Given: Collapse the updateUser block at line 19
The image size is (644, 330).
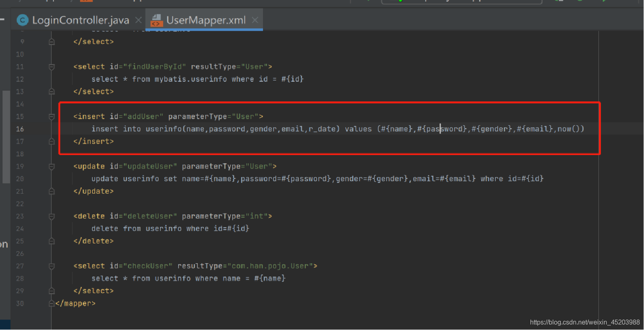Looking at the screenshot, I should (x=52, y=167).
